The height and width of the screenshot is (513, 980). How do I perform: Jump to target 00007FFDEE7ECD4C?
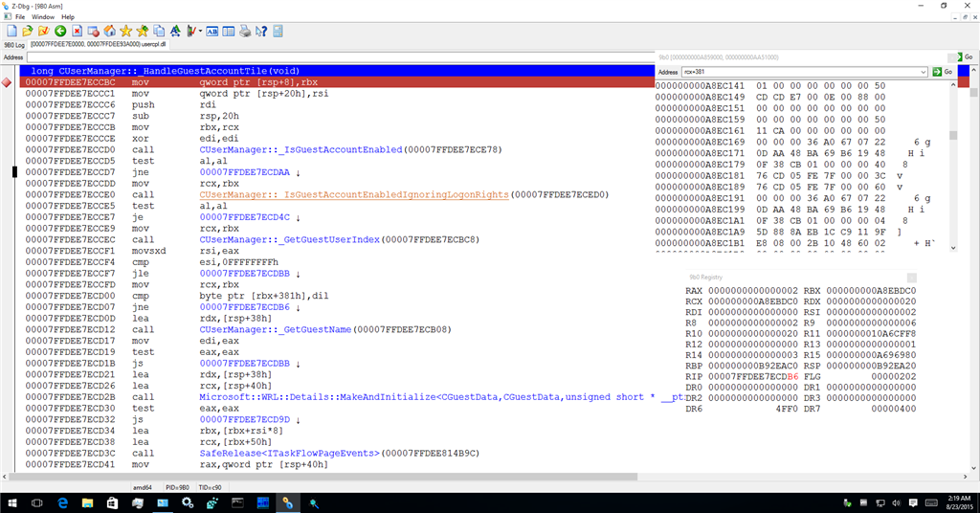[244, 217]
